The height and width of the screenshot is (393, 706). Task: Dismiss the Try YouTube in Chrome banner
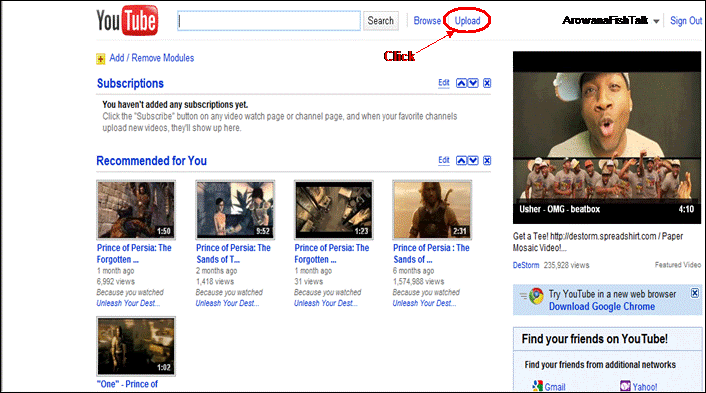[695, 293]
